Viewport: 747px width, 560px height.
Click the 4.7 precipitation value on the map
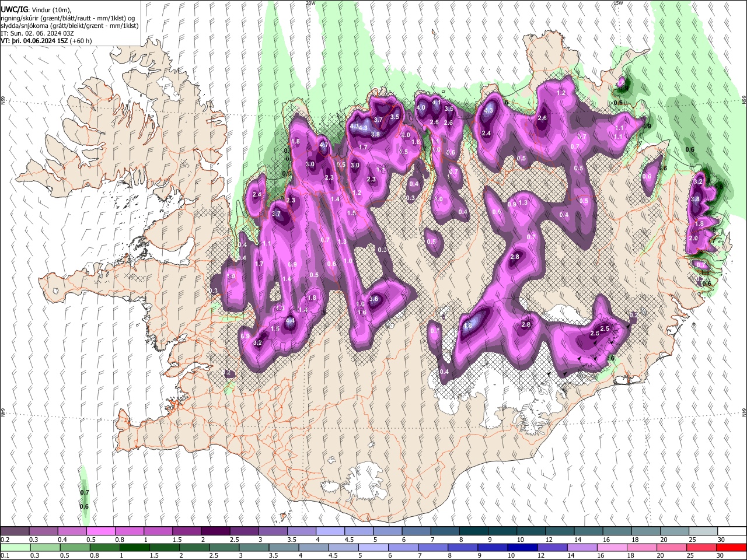point(324,145)
